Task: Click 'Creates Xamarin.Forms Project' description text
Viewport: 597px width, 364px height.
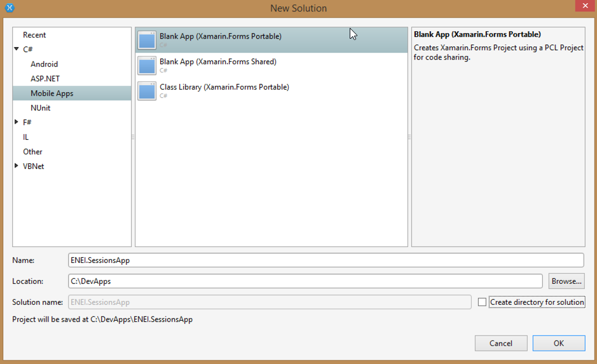Action: [x=498, y=53]
